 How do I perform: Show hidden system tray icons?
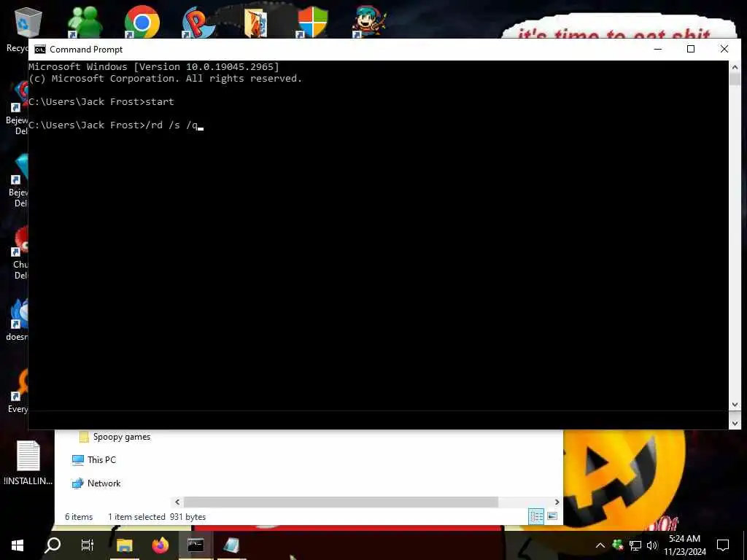point(600,545)
